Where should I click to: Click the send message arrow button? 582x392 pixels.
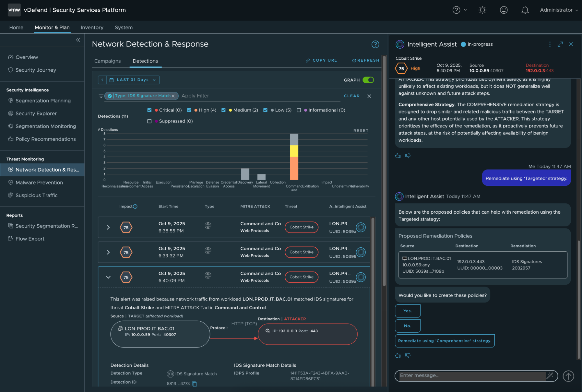(568, 376)
